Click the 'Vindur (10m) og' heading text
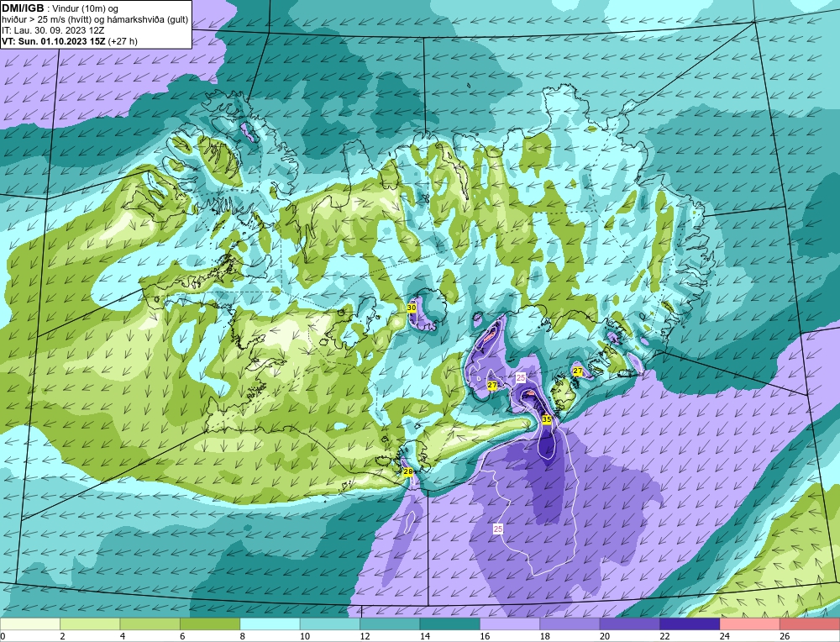 [86, 9]
